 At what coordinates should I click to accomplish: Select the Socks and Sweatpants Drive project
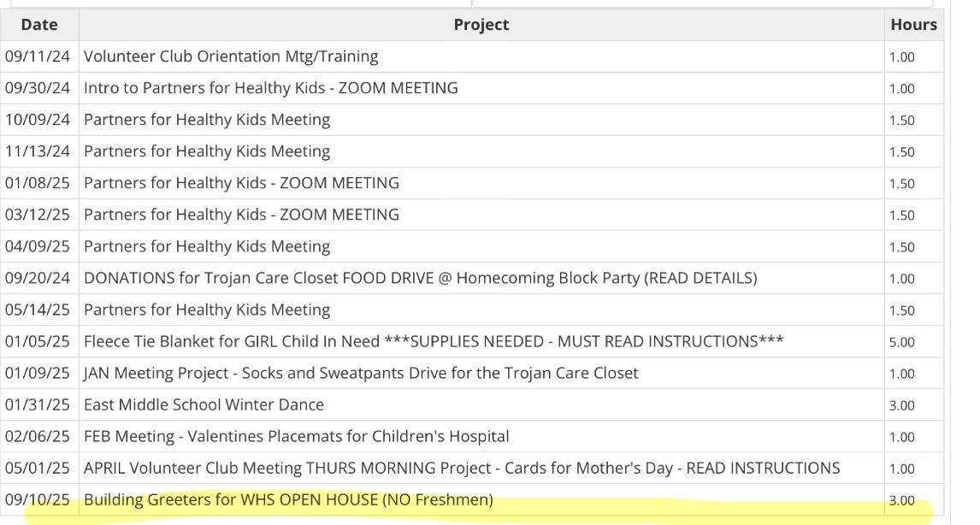pyautogui.click(x=361, y=373)
